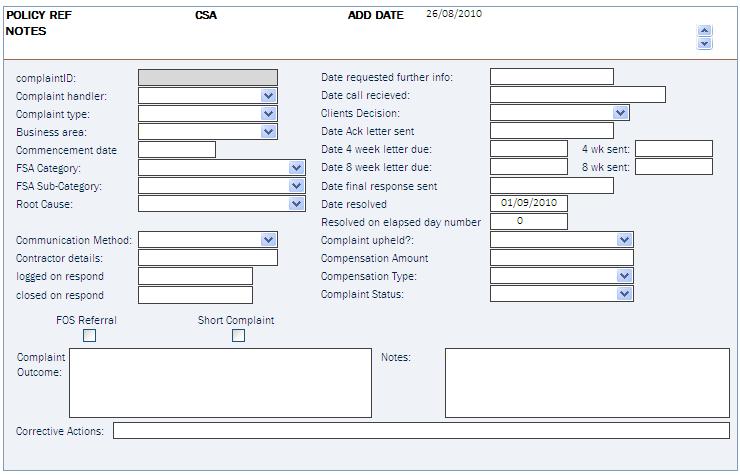Select a Root Cause from dropdown
The image size is (740, 475).
pos(296,204)
